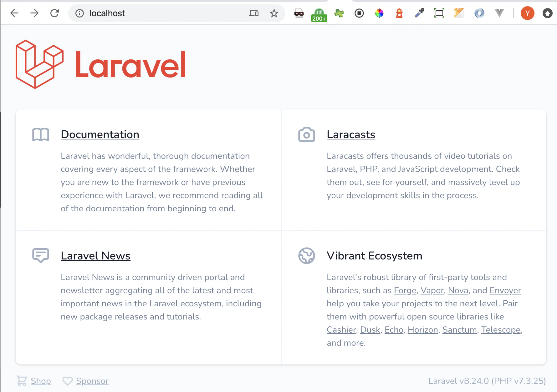The width and height of the screenshot is (557, 392).
Task: Click the Chrome update arrow icon
Action: click(548, 13)
